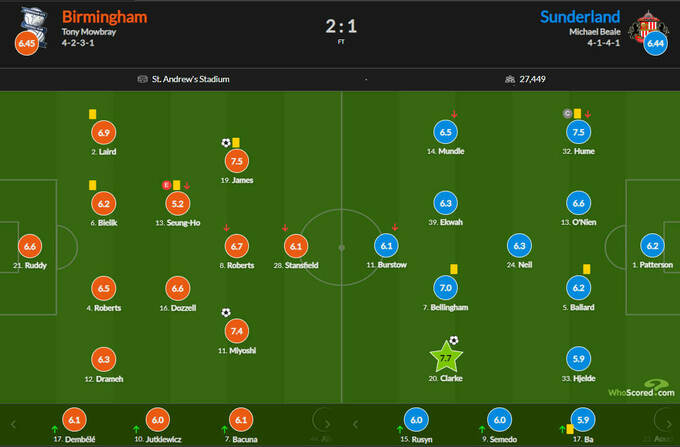
Task: Click the goal ball icon above Miyoshi
Action: (226, 312)
